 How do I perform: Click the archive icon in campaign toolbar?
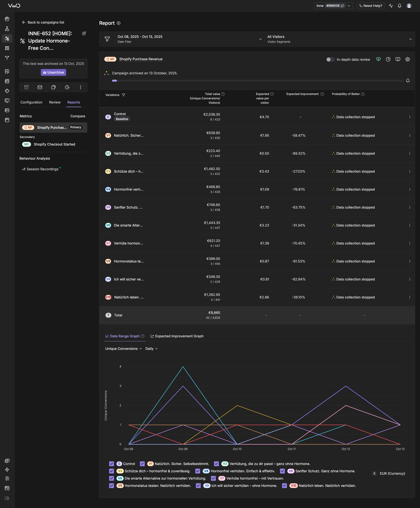point(26,87)
